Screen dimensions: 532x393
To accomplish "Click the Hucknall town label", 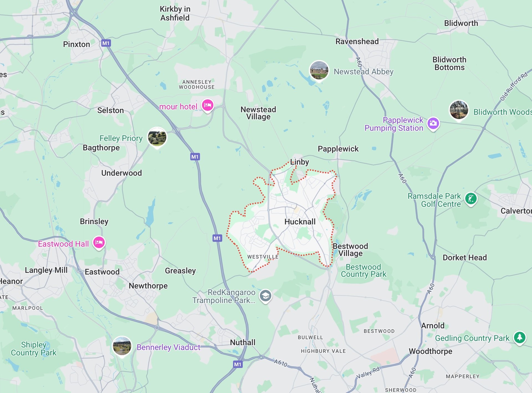I will click(300, 222).
